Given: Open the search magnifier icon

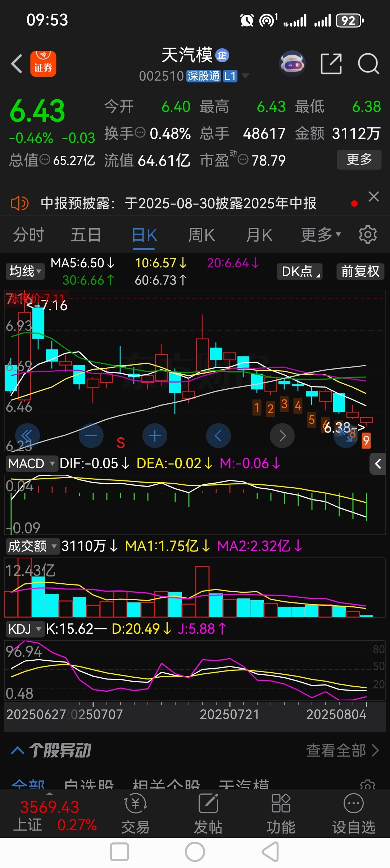Looking at the screenshot, I should 368,64.
